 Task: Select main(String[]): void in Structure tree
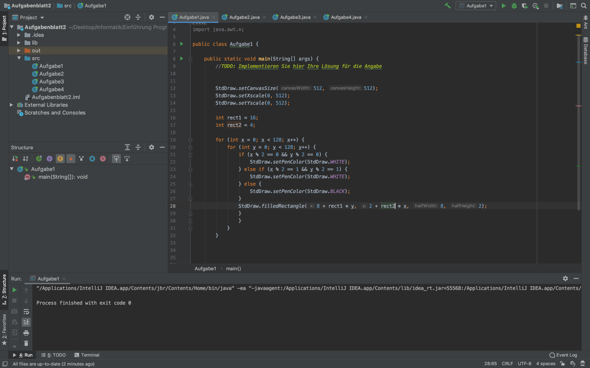click(x=63, y=177)
